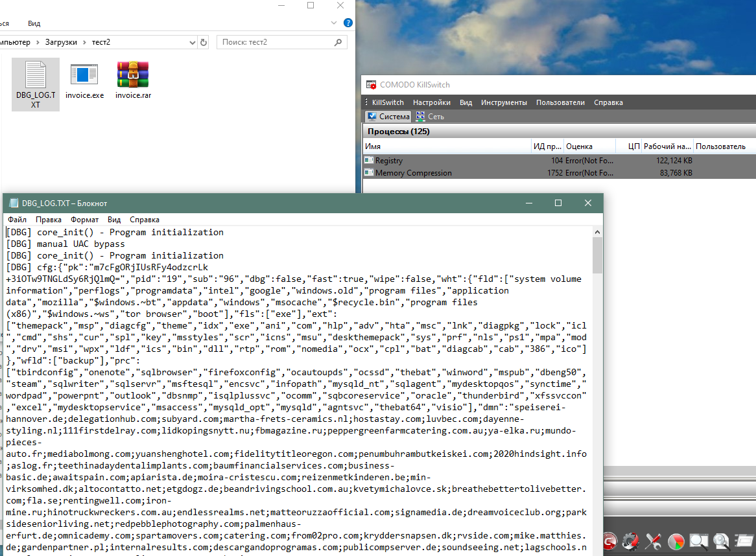The height and width of the screenshot is (556, 756).
Task: Click the Explorer refresh icon
Action: pos(204,42)
